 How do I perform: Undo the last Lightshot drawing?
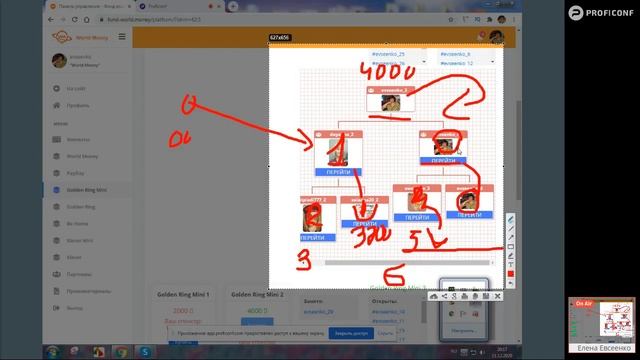pyautogui.click(x=511, y=283)
